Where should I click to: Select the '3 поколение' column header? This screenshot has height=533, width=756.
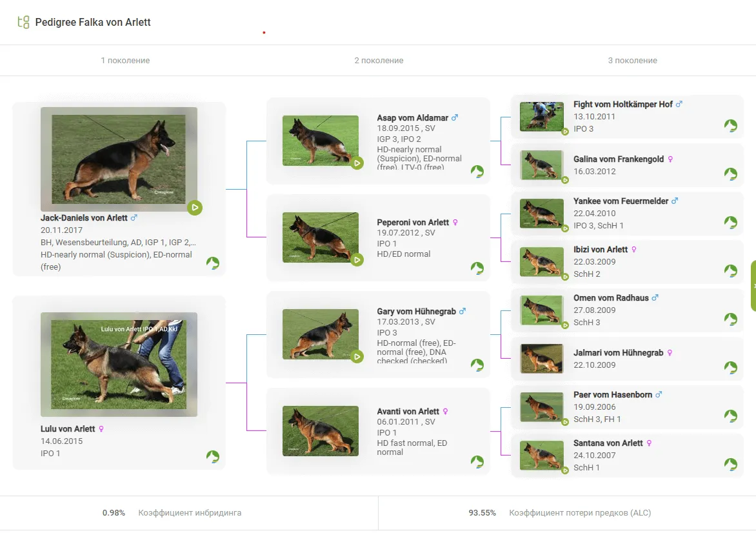[632, 61]
